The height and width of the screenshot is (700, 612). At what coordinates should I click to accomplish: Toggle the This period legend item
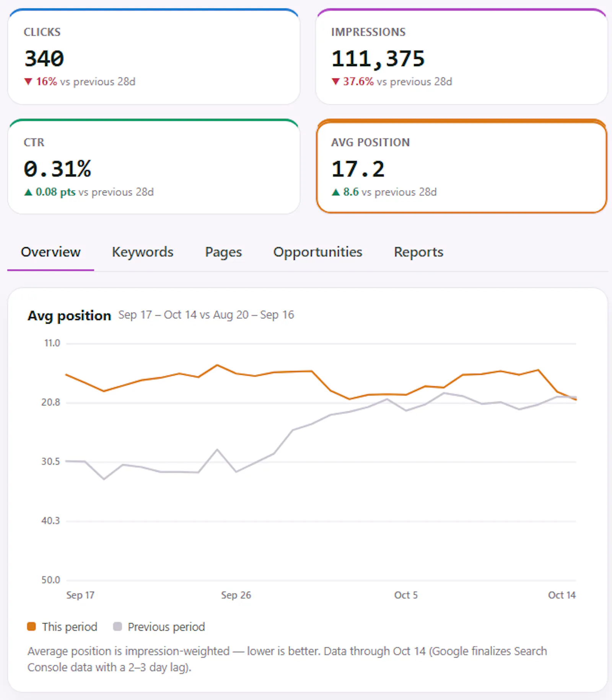pyautogui.click(x=62, y=627)
